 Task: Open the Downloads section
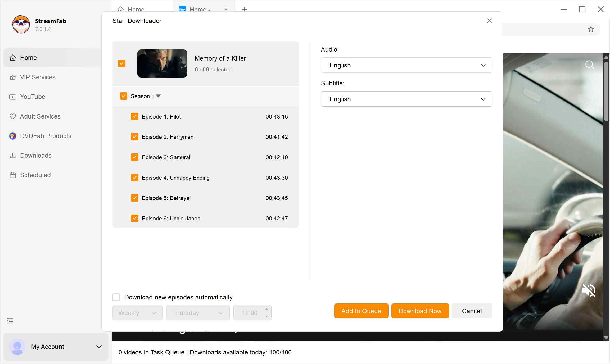click(x=35, y=156)
